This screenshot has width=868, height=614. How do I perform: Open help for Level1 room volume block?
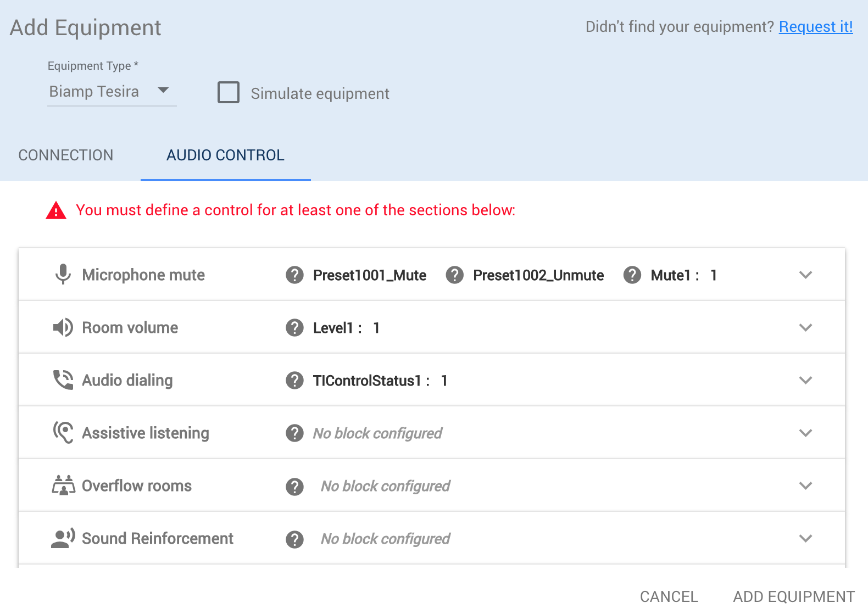pyautogui.click(x=294, y=327)
